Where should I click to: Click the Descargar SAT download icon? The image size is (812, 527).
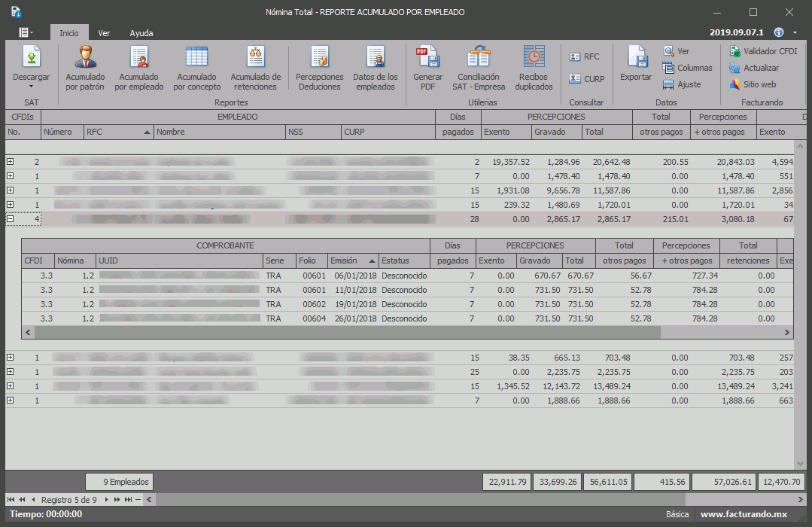[31, 58]
